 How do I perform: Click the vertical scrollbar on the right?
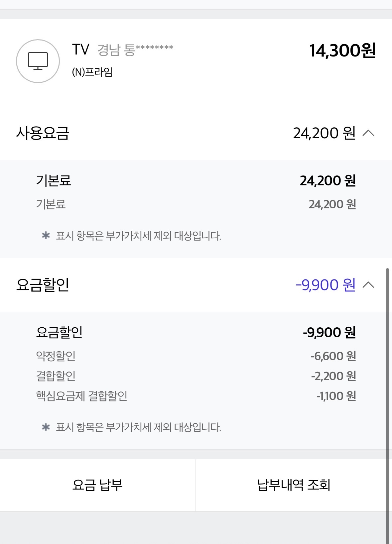pyautogui.click(x=387, y=399)
